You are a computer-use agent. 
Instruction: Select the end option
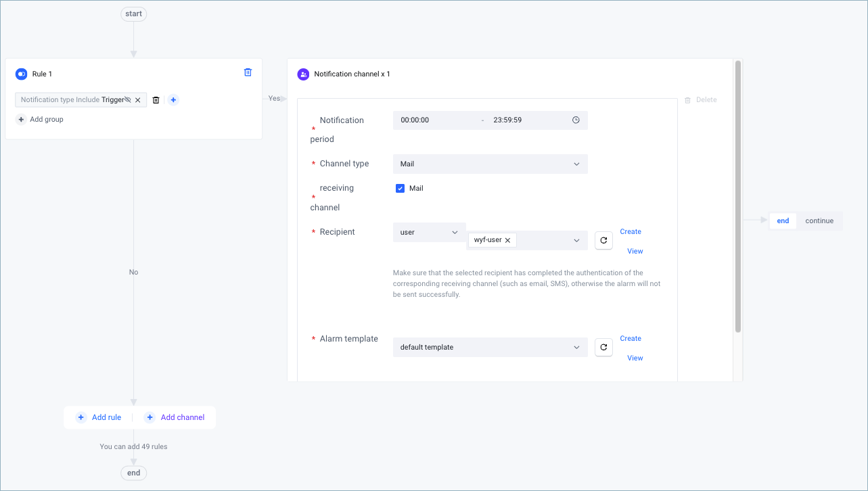point(783,220)
